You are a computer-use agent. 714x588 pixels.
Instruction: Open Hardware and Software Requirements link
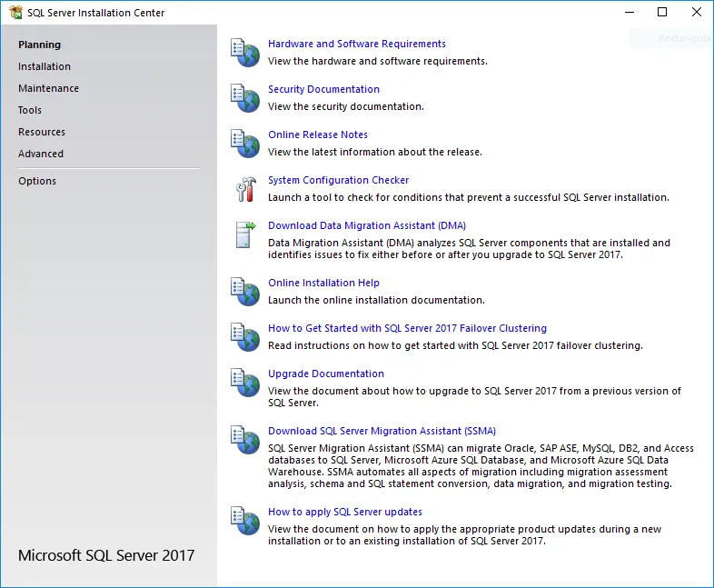(x=357, y=44)
